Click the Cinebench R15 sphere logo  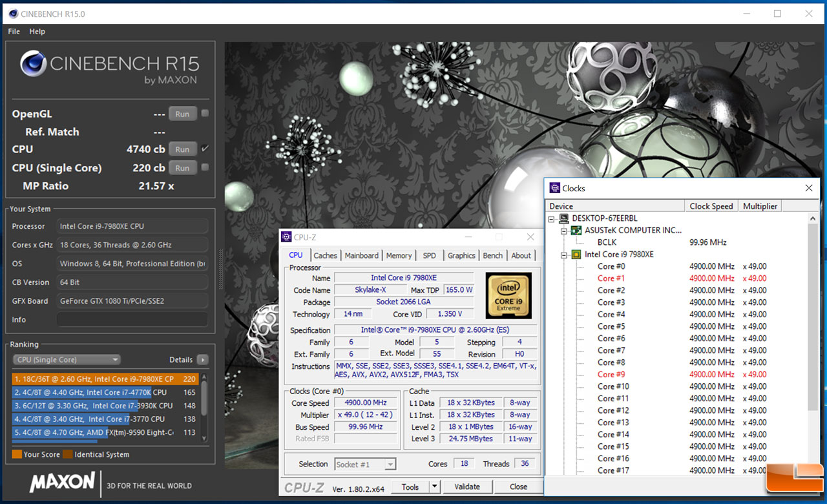(33, 63)
